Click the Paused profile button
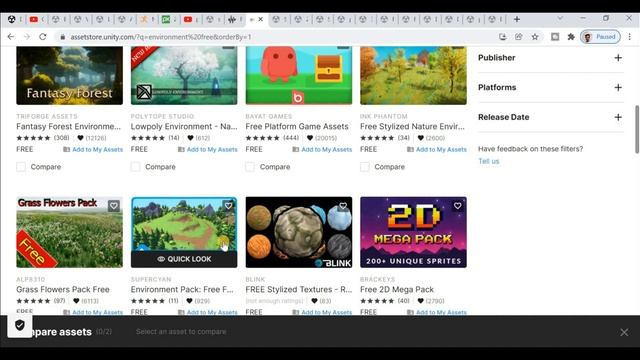This screenshot has width=640, height=360. [600, 37]
